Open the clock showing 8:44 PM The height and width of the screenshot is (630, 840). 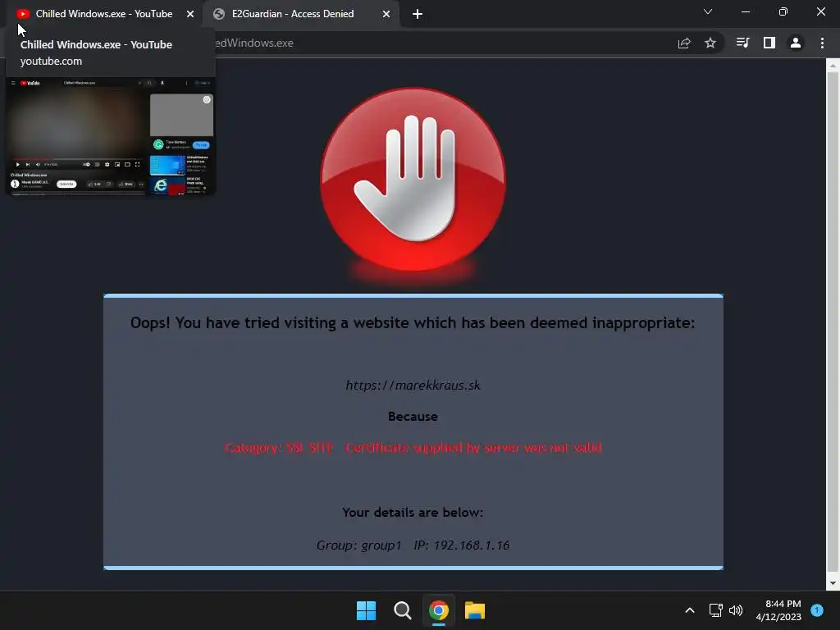click(x=778, y=610)
